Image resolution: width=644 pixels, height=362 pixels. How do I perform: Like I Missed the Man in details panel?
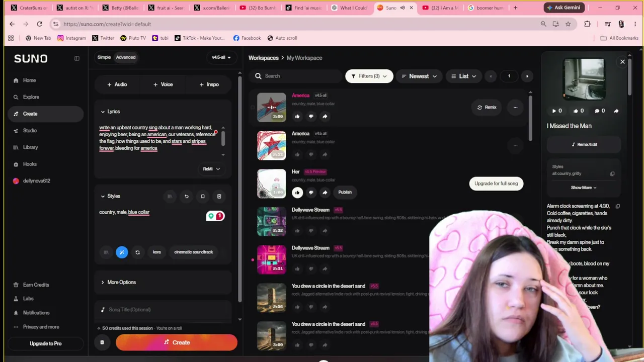point(578,111)
